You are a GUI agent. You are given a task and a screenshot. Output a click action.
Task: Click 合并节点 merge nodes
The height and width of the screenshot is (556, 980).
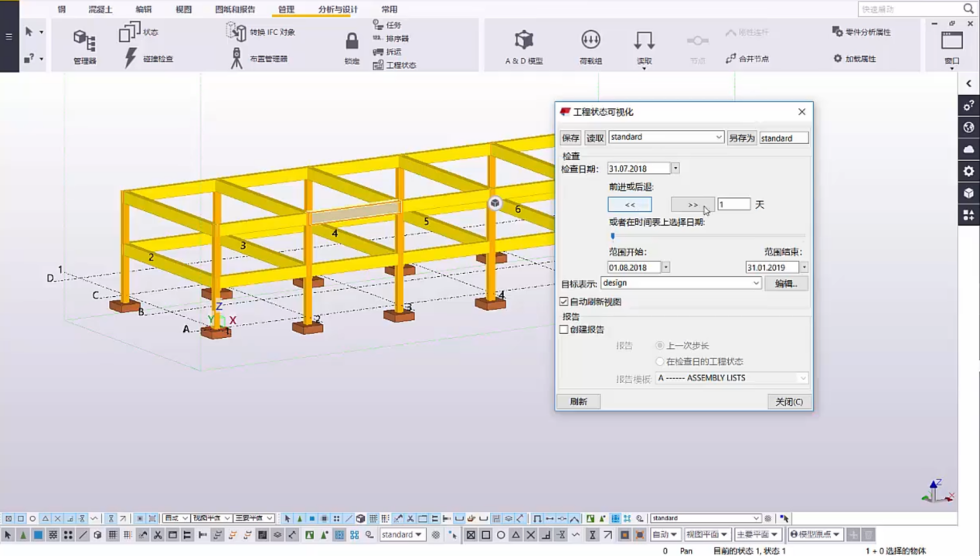coord(747,58)
